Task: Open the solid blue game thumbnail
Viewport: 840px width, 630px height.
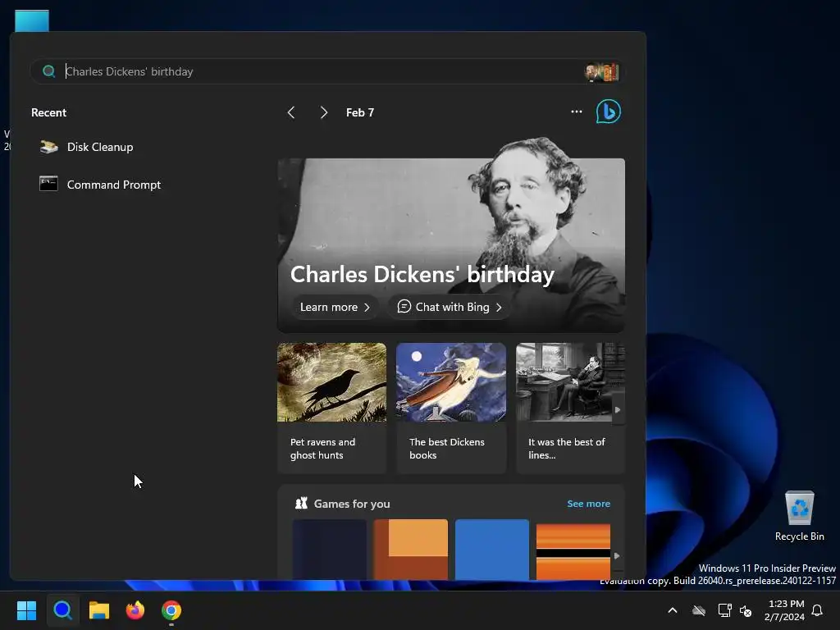Action: pos(492,549)
